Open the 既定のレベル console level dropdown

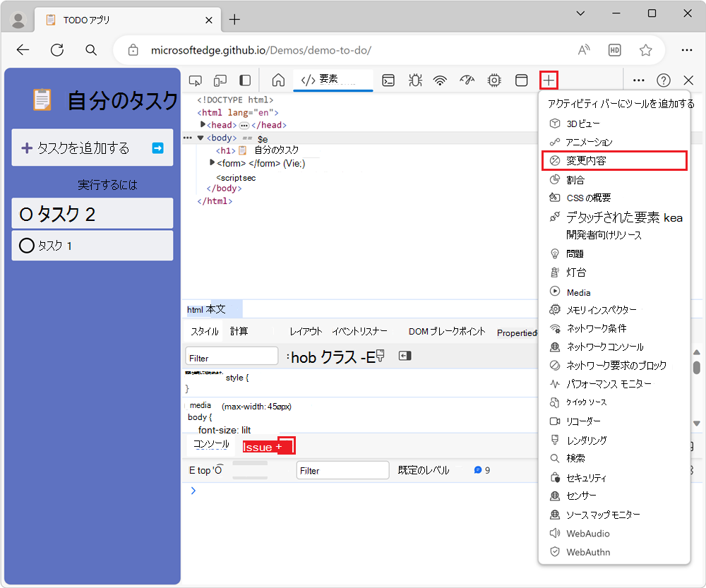coord(424,469)
